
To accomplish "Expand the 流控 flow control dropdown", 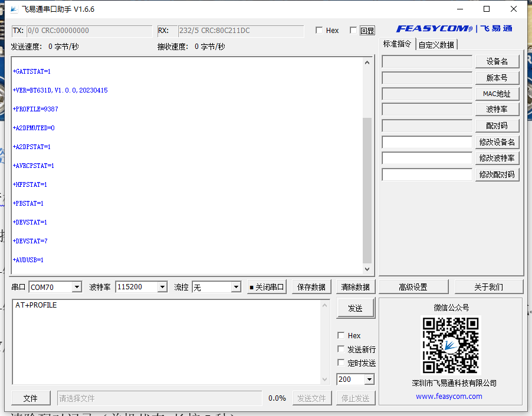I will coord(236,286).
